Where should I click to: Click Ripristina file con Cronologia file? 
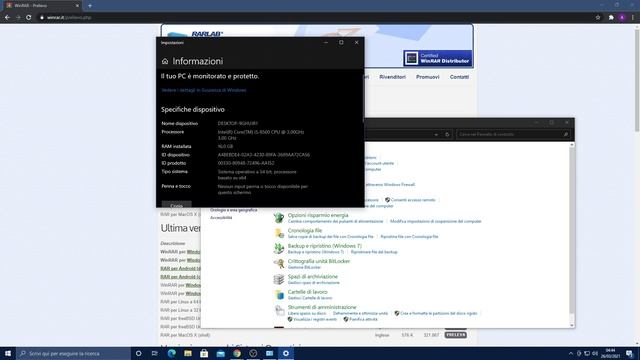409,237
